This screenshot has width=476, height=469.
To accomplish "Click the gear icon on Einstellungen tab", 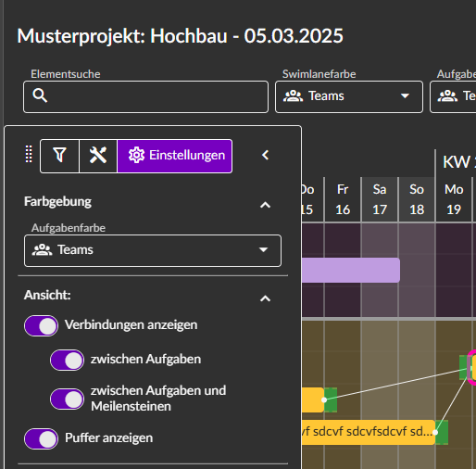I will [136, 155].
